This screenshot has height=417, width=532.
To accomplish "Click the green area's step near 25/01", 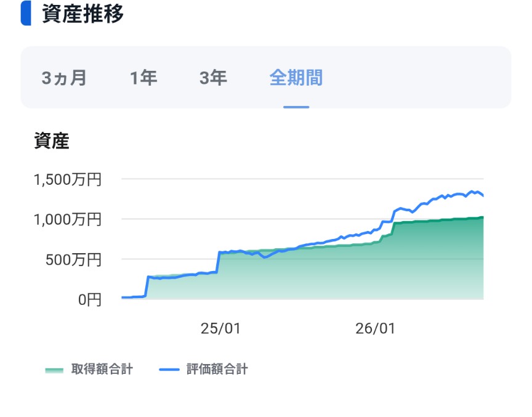I will click(218, 262).
